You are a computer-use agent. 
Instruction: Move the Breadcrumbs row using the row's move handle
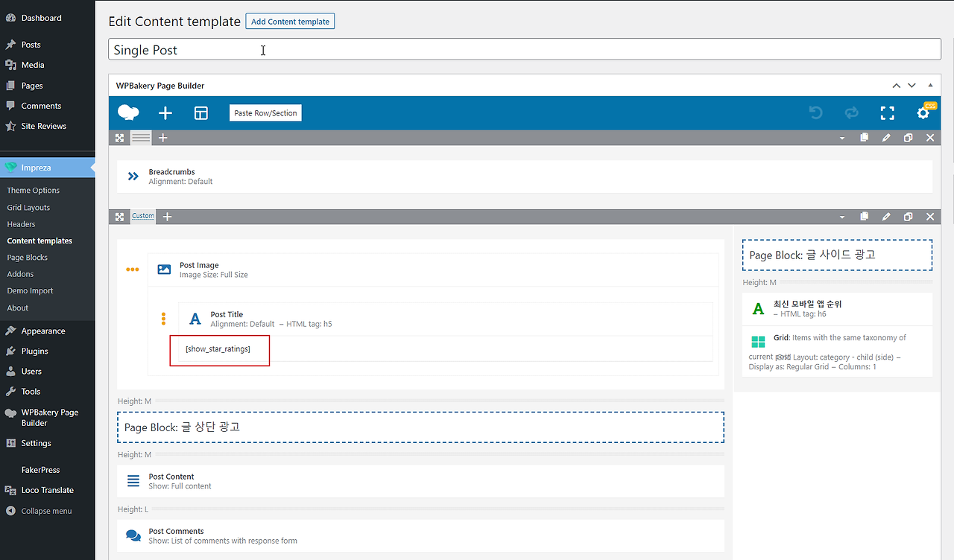click(119, 138)
